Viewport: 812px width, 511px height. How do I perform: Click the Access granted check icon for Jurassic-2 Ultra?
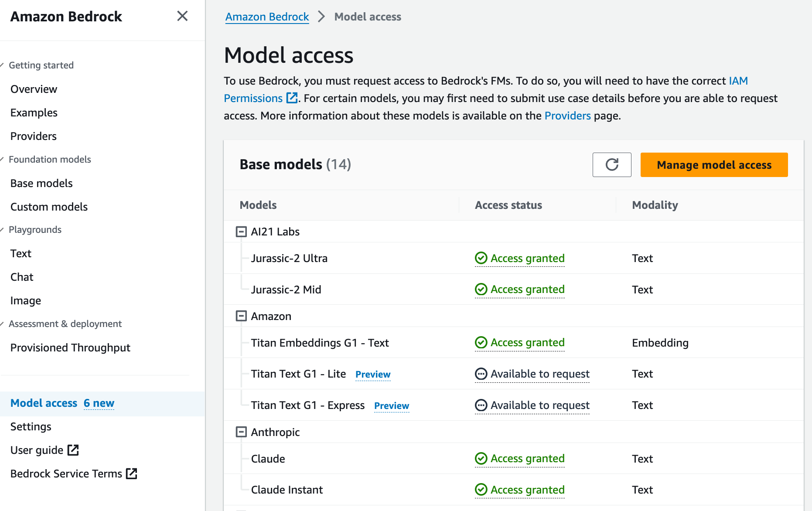481,258
